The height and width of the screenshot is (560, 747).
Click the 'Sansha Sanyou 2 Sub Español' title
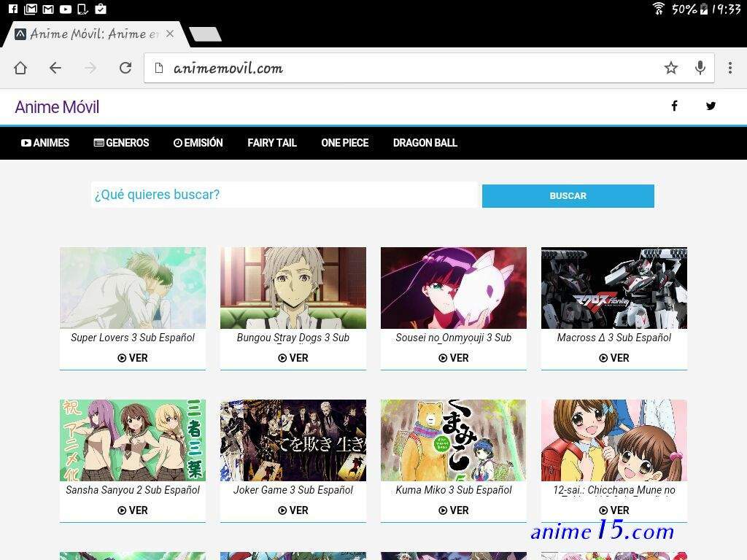click(133, 490)
